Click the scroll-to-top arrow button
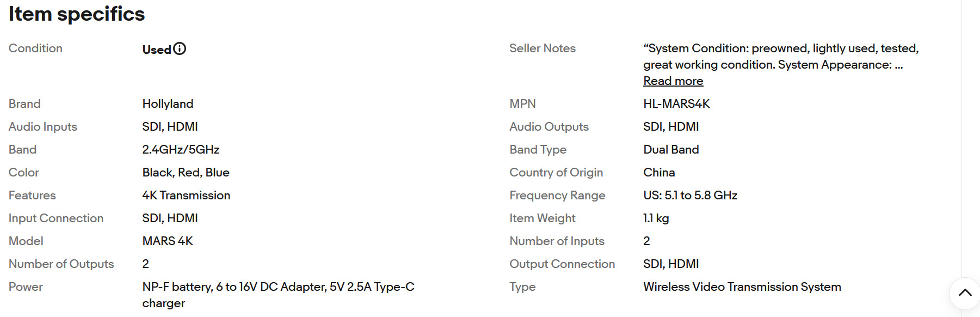The image size is (980, 317). 965,293
